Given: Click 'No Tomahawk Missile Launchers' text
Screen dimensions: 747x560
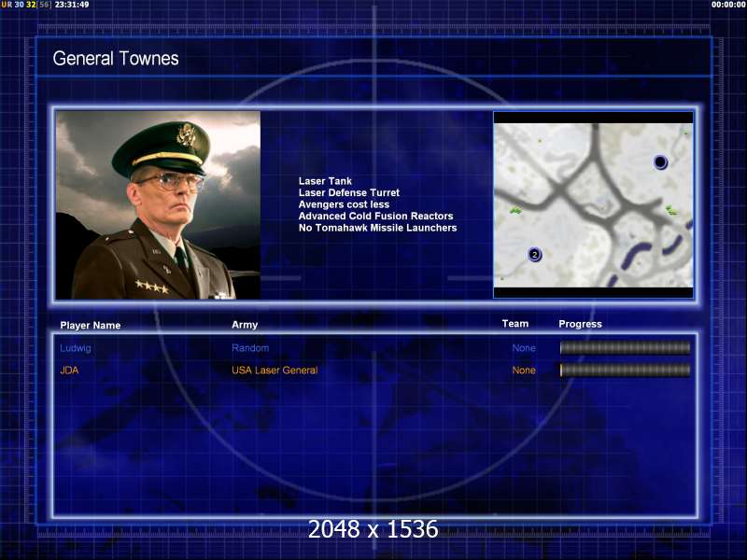Looking at the screenshot, I should pos(378,228).
